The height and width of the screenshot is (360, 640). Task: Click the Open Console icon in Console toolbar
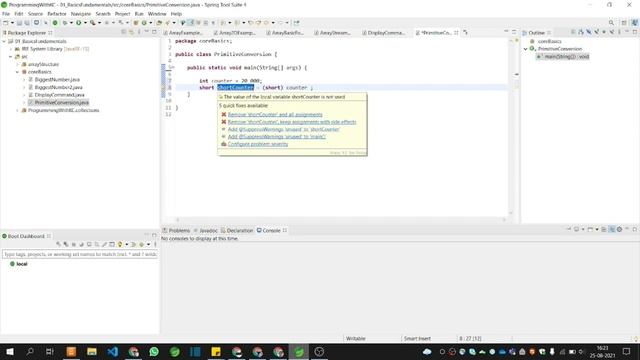(x=590, y=229)
